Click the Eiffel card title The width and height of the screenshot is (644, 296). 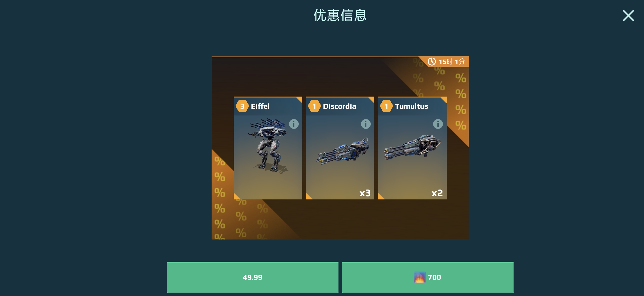tap(260, 106)
